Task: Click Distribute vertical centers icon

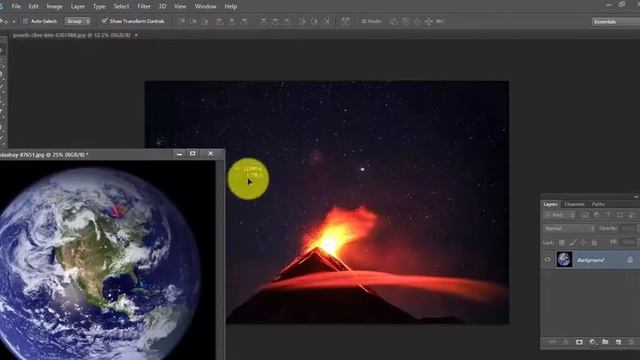Action: 275,21
